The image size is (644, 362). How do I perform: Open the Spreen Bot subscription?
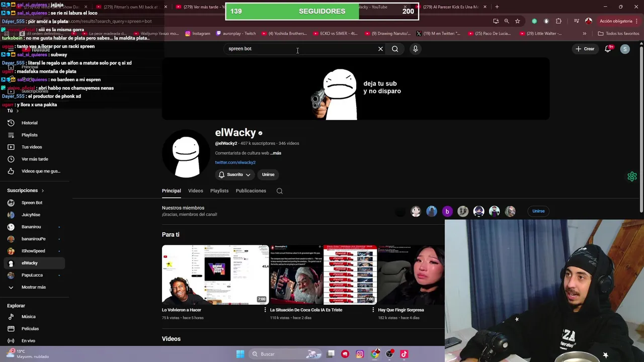click(33, 203)
